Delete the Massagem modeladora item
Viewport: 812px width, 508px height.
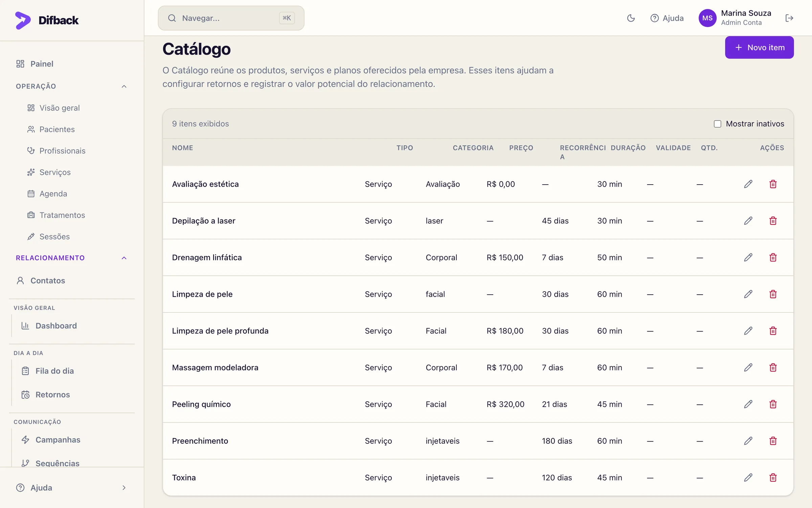pyautogui.click(x=773, y=367)
